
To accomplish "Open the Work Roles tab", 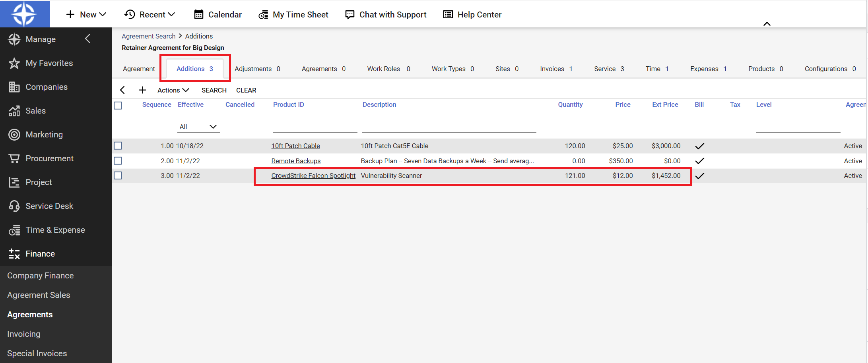I will click(388, 69).
